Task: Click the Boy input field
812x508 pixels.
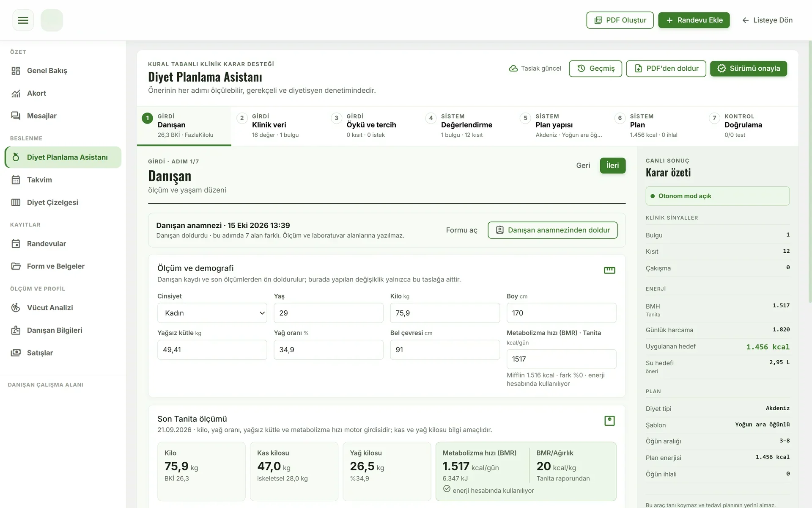Action: (x=561, y=313)
